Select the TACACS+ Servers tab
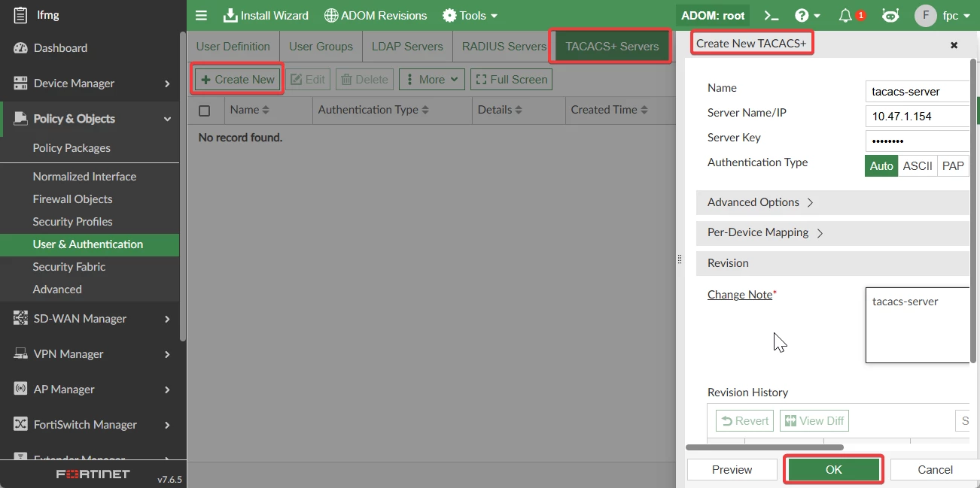 pyautogui.click(x=612, y=47)
